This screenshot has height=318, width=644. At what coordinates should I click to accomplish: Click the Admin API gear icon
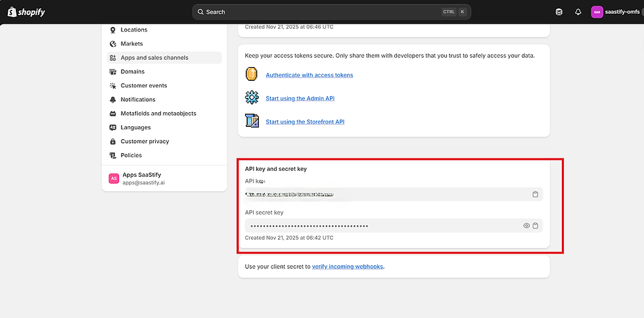point(252,98)
